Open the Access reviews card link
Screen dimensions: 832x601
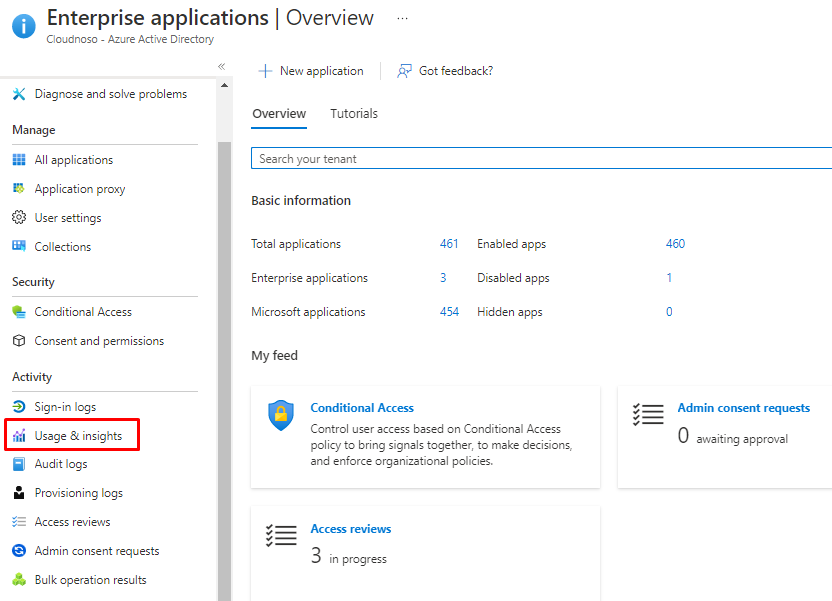[x=350, y=529]
